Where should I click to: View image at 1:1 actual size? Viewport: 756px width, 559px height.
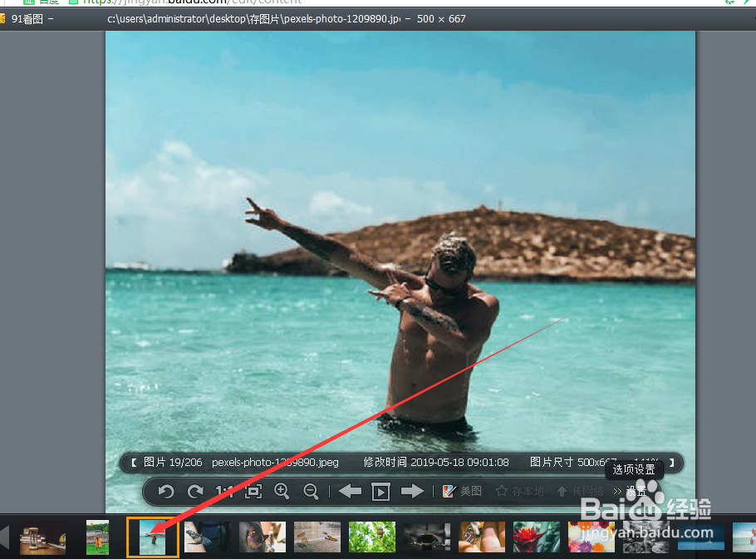[224, 492]
